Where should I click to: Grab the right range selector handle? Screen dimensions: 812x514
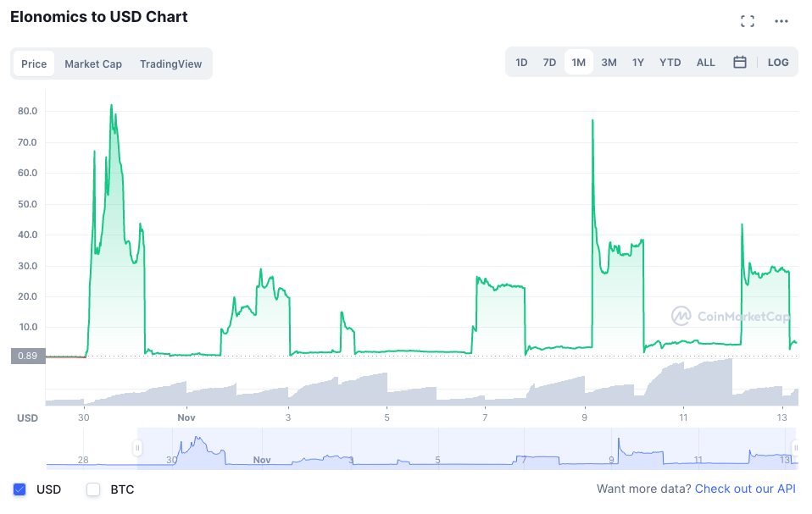795,447
